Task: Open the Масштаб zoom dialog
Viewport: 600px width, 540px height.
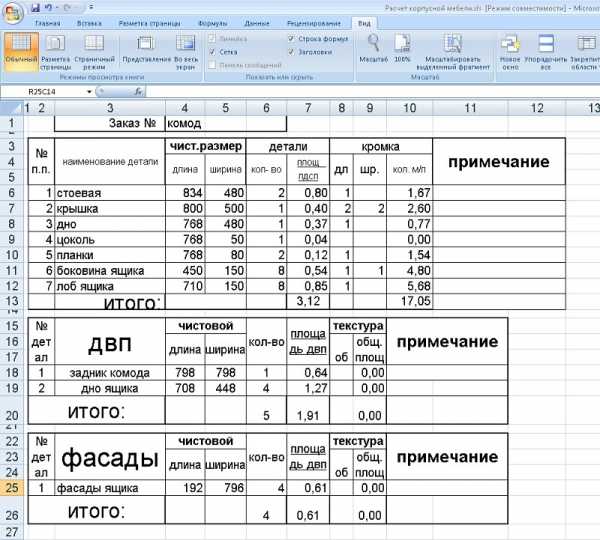Action: pyautogui.click(x=373, y=48)
